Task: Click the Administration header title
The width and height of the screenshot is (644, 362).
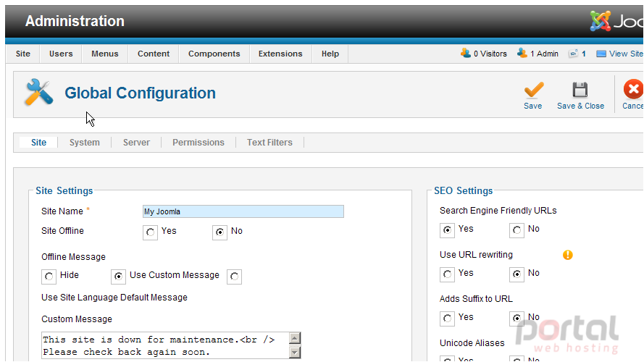Action: coord(75,21)
